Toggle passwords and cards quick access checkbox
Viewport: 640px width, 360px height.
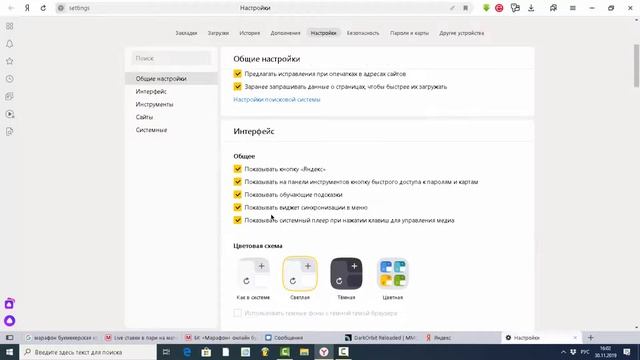coord(238,182)
